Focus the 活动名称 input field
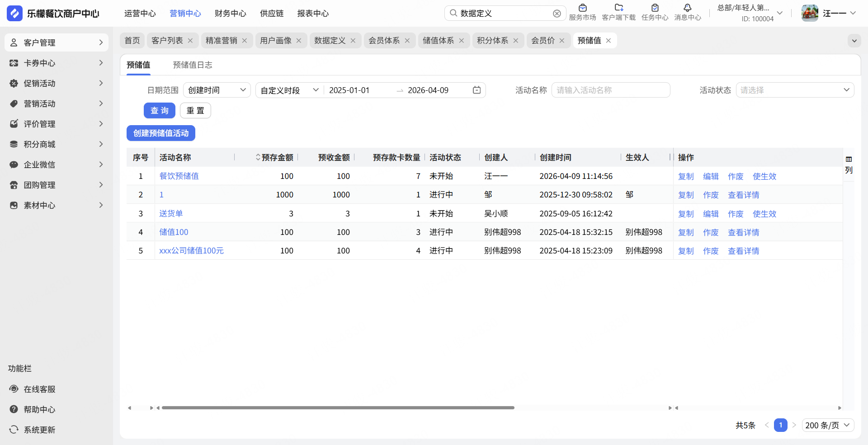Screen dimensions: 868x445 pos(610,90)
